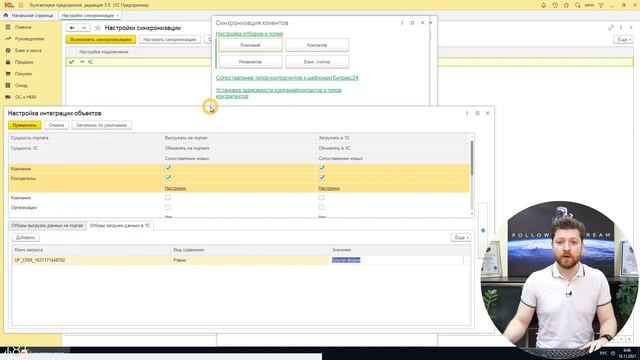640x360 pixels.
Task: Click the Добавить filter button
Action: pos(25,238)
